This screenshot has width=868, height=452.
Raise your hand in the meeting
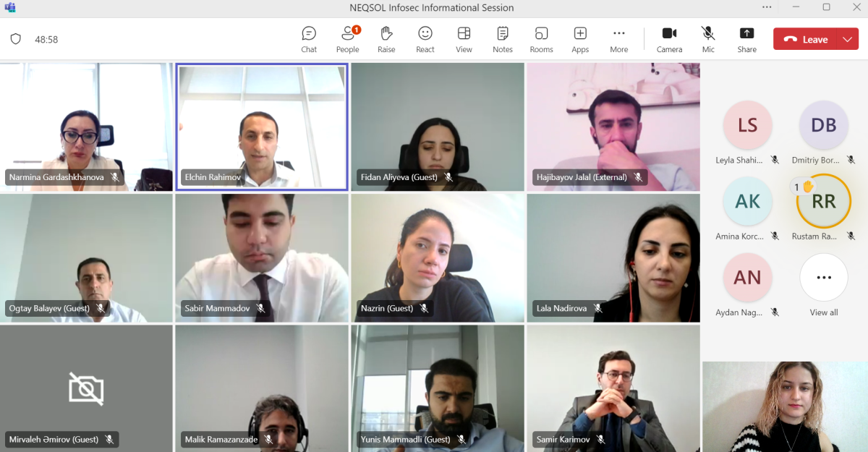[x=386, y=39]
